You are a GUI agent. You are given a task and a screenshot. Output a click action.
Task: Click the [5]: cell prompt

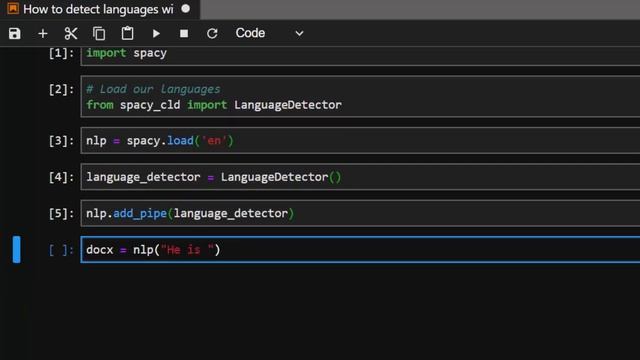(x=61, y=213)
